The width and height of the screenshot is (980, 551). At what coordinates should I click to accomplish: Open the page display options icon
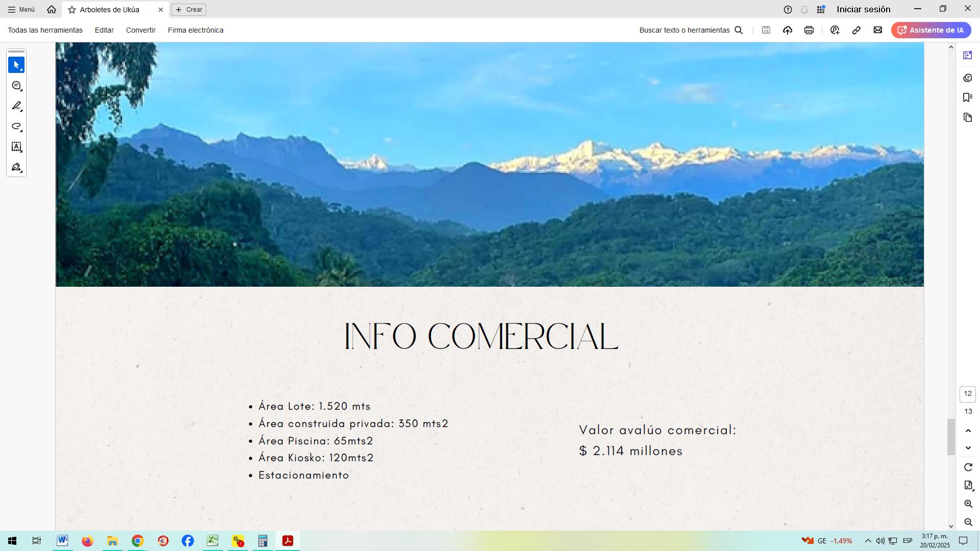968,485
